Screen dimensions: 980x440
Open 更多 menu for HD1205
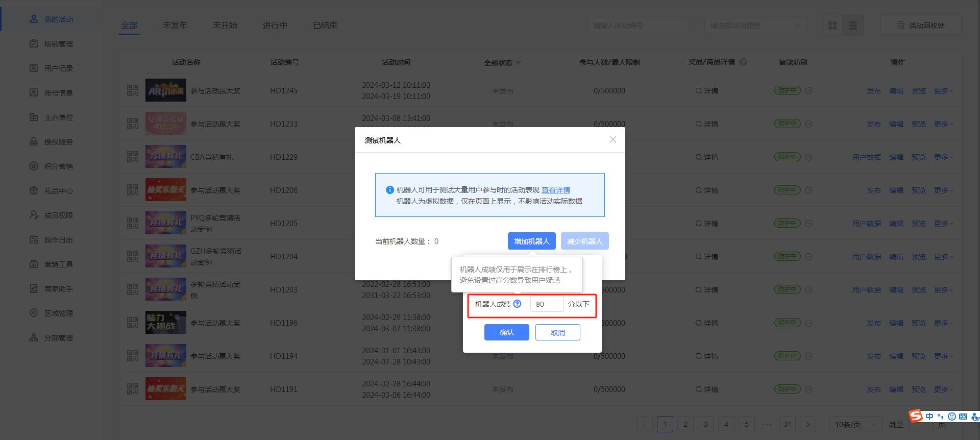tap(943, 224)
